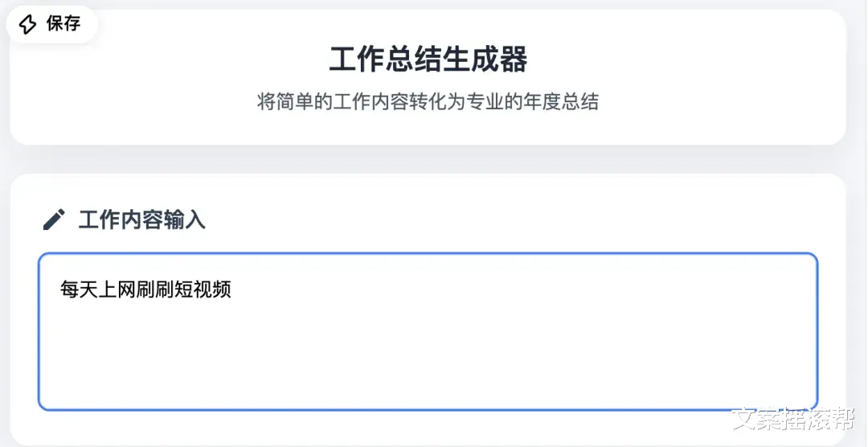Click the pencil icon next to 工作内容输入

(54, 219)
